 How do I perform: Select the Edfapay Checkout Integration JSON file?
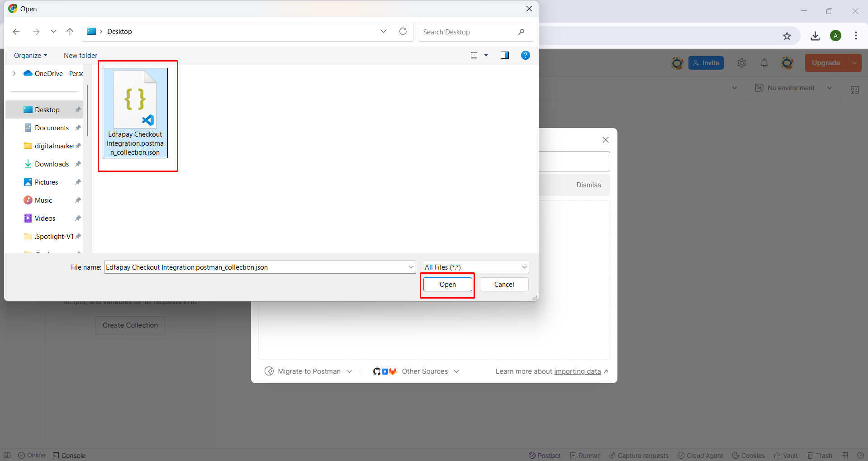135,113
